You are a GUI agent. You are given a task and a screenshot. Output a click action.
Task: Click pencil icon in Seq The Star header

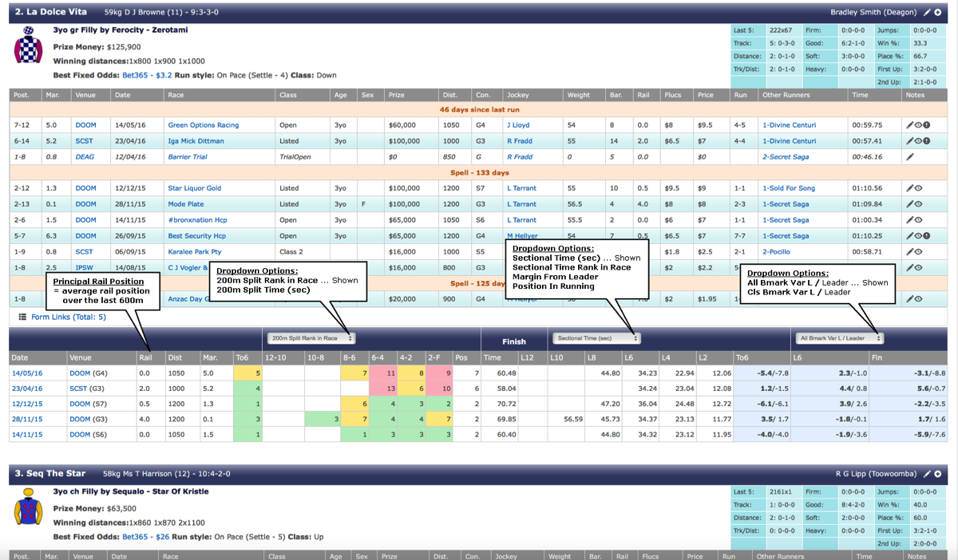tap(927, 474)
